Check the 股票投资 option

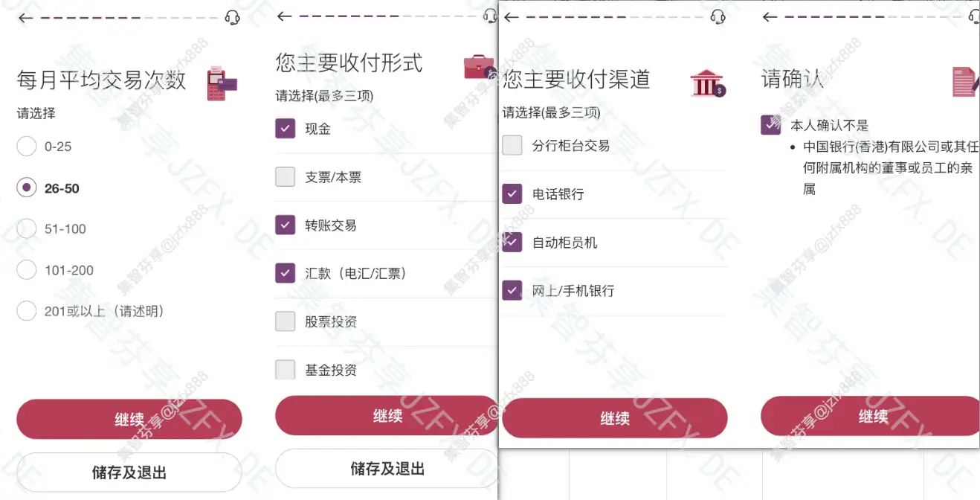[x=286, y=321]
